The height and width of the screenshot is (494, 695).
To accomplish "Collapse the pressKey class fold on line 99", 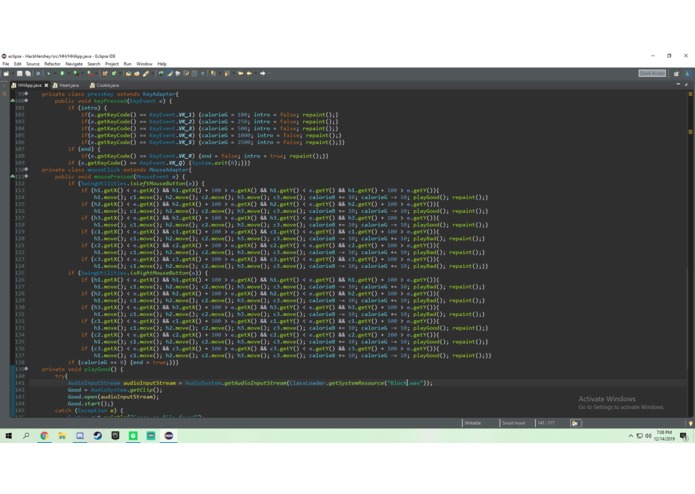I will pyautogui.click(x=27, y=94).
